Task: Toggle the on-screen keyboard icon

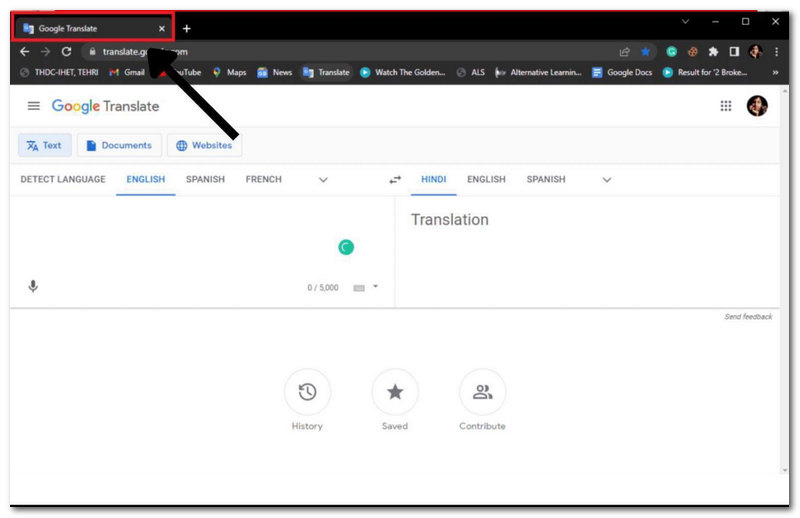Action: (x=359, y=288)
